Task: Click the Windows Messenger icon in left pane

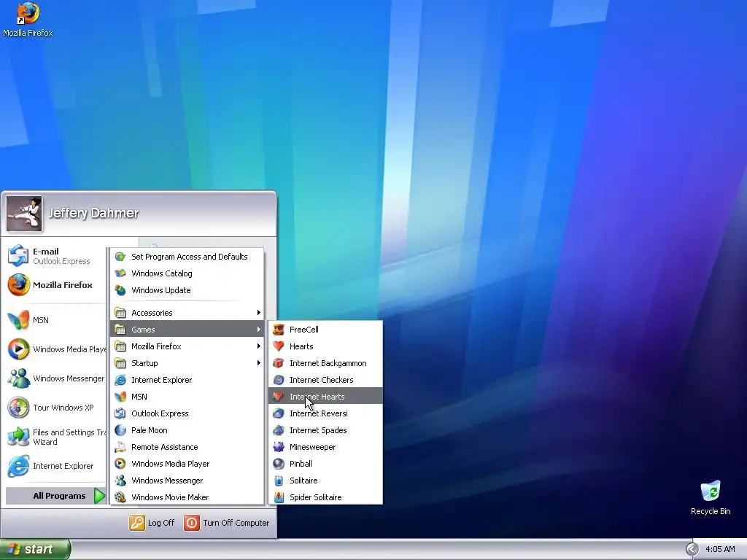Action: click(x=18, y=378)
